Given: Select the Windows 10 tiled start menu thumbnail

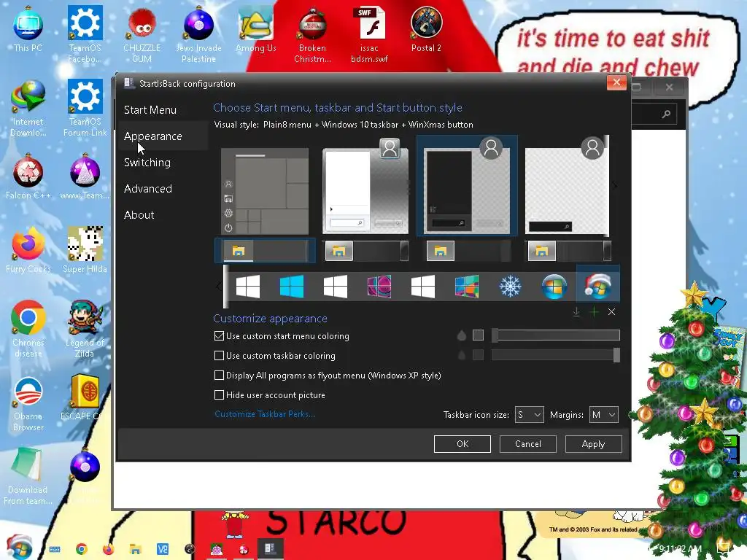Looking at the screenshot, I should 264,191.
